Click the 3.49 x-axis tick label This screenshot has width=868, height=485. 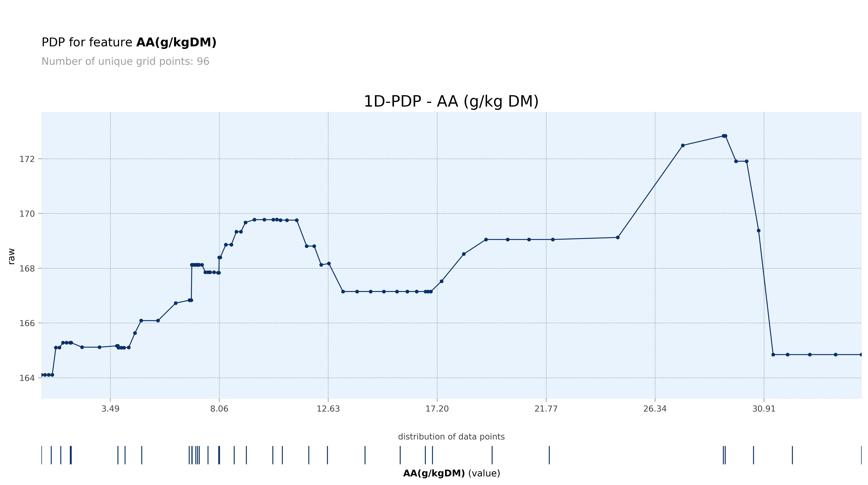tap(110, 409)
